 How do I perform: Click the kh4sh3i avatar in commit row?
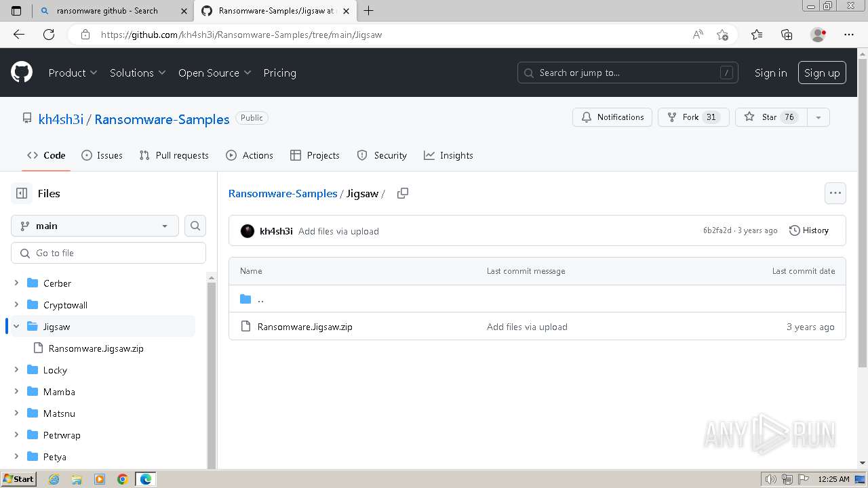[x=248, y=231]
